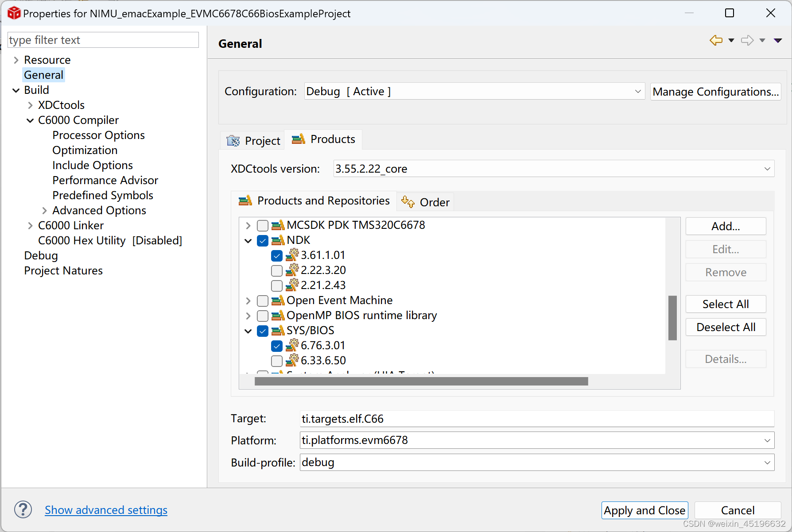Click the SYS/BIOS product icon
Image resolution: width=792 pixels, height=532 pixels.
click(x=278, y=331)
